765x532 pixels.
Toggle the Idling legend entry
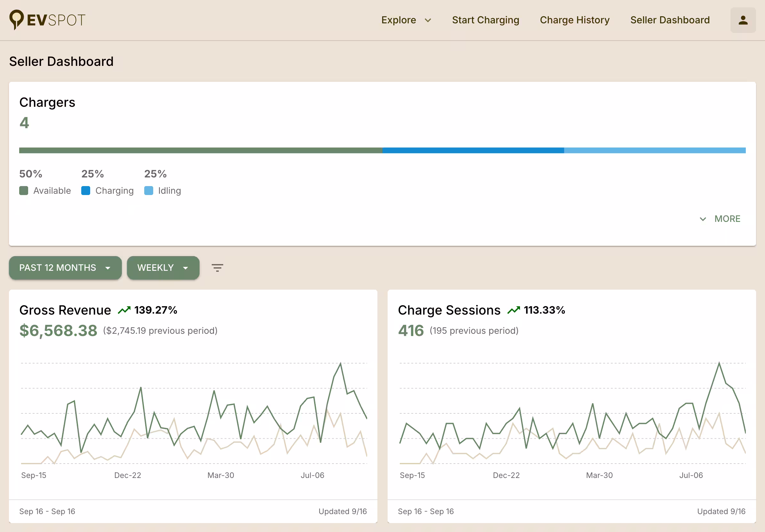tap(170, 191)
